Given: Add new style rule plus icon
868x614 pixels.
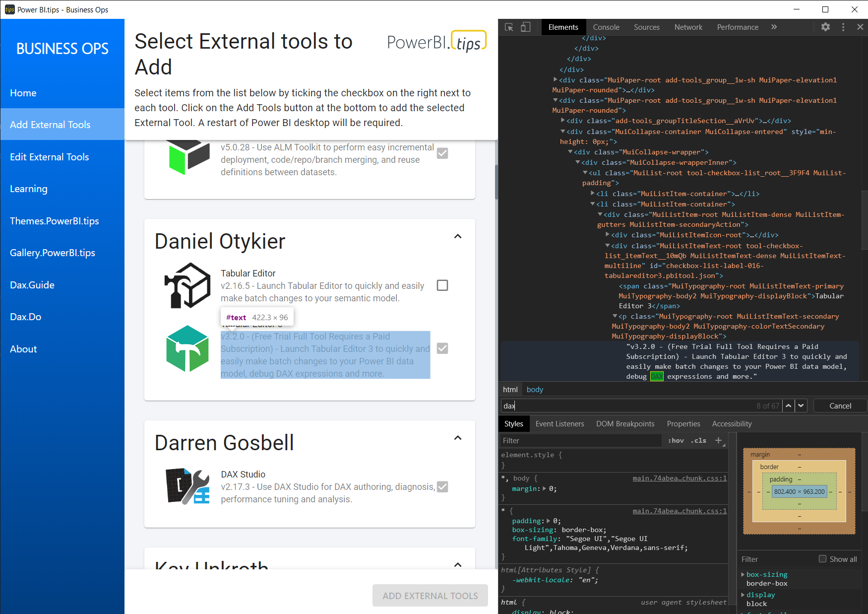Looking at the screenshot, I should [x=718, y=440].
